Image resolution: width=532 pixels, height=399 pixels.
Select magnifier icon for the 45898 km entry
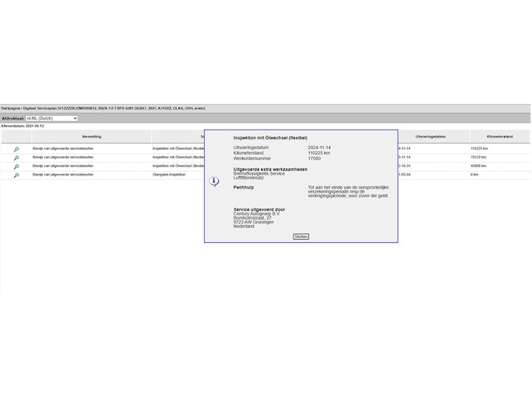(16, 166)
